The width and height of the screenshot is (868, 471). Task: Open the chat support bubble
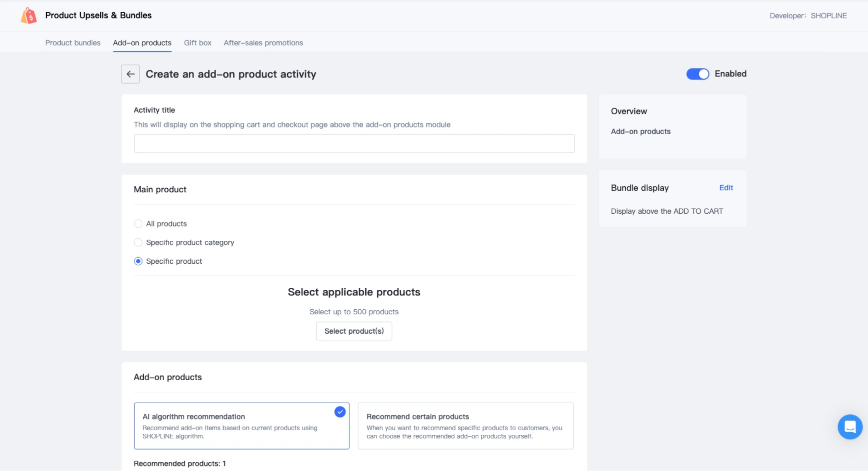(850, 427)
